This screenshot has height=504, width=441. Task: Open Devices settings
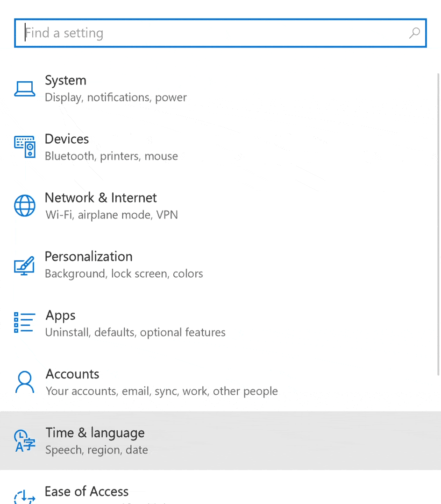(x=67, y=139)
